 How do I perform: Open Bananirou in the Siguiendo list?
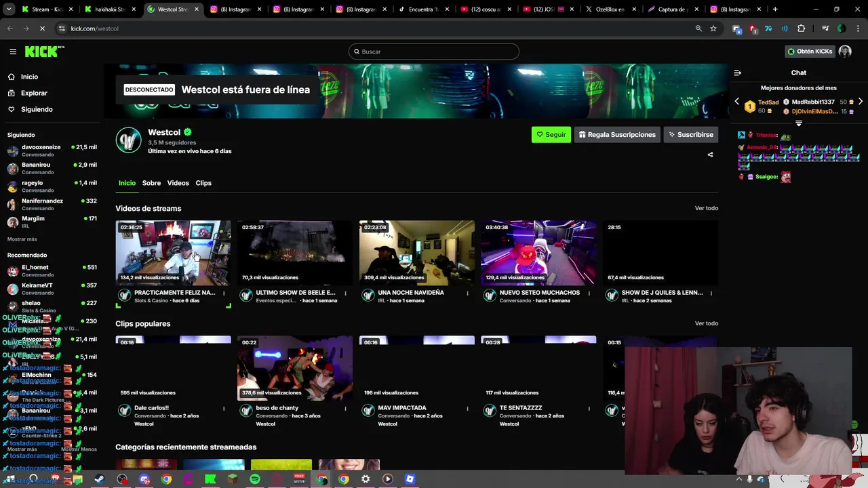click(x=52, y=168)
